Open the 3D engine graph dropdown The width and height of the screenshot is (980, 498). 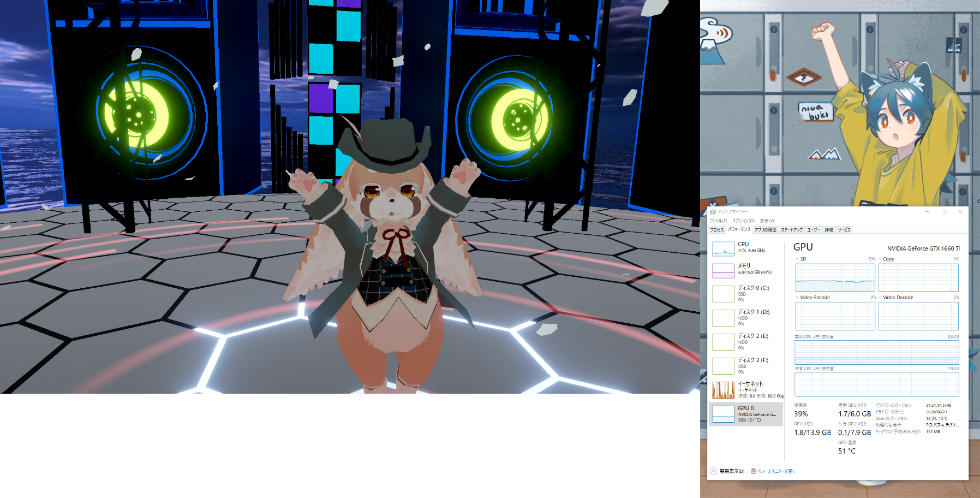click(797, 259)
